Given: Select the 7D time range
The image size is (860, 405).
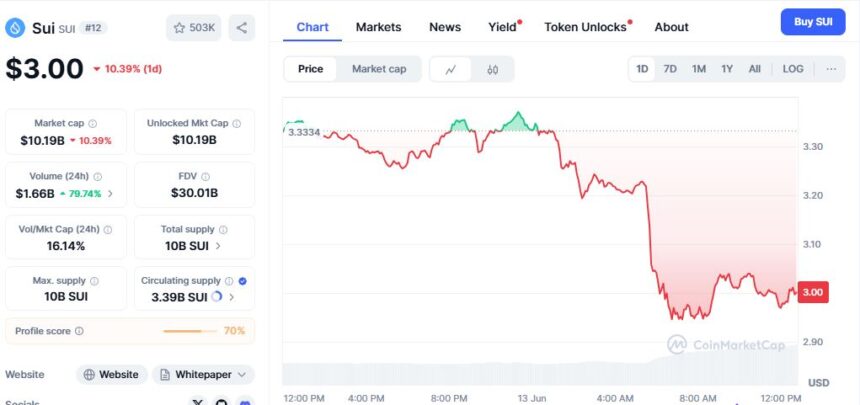Looking at the screenshot, I should click(670, 69).
